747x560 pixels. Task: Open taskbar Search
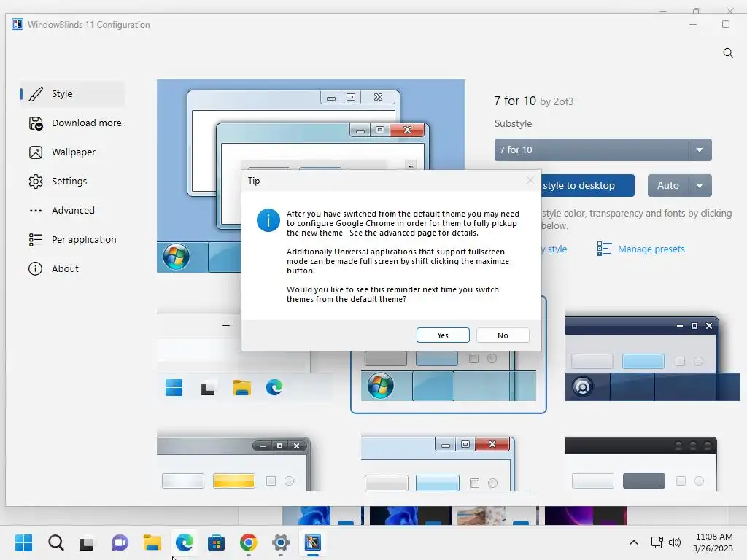point(55,542)
